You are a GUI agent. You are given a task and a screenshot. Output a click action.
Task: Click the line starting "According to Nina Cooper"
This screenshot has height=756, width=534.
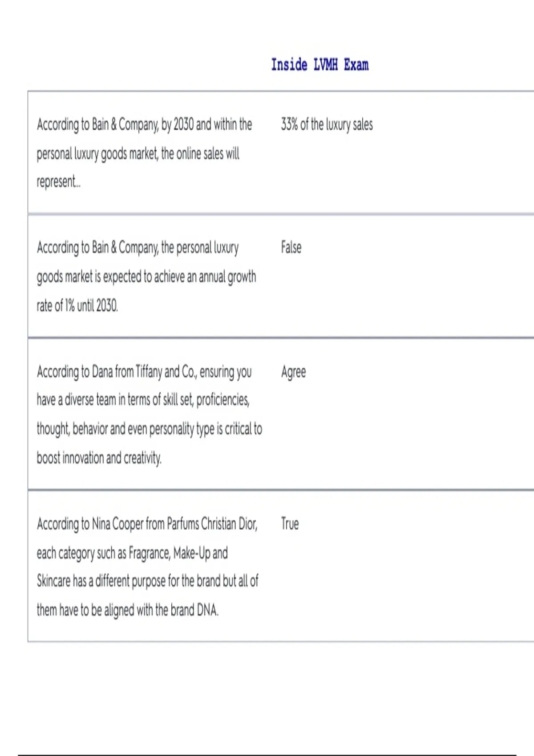[x=147, y=524]
